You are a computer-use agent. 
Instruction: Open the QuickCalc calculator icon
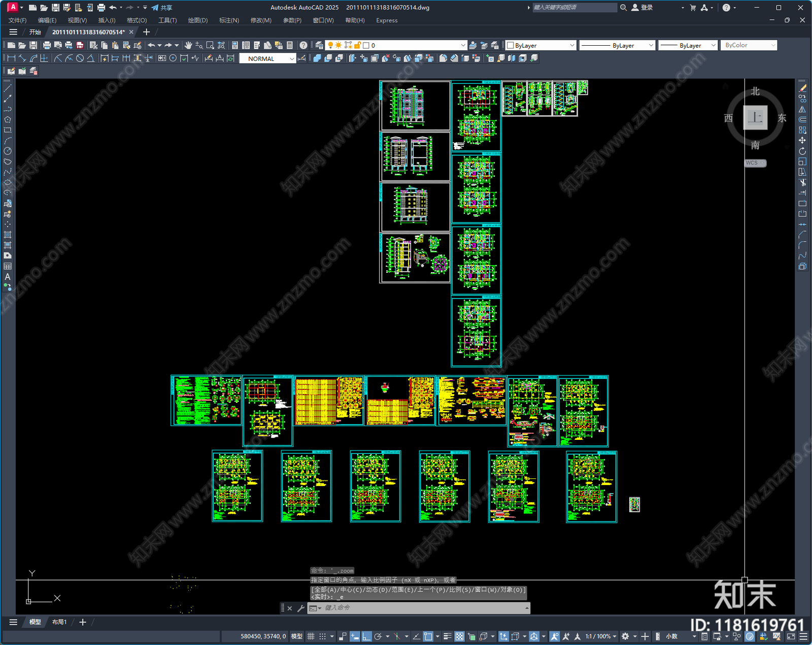click(290, 45)
